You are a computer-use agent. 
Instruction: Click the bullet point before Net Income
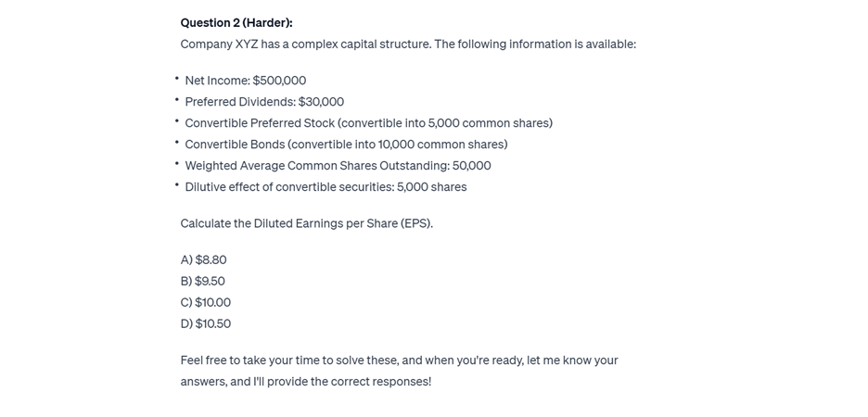[176, 80]
